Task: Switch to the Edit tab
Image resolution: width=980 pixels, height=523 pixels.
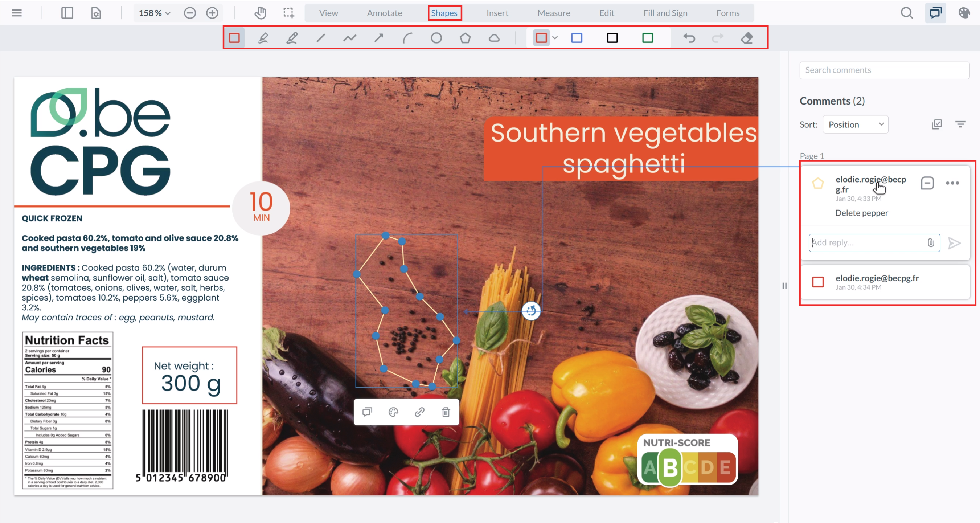Action: point(606,13)
